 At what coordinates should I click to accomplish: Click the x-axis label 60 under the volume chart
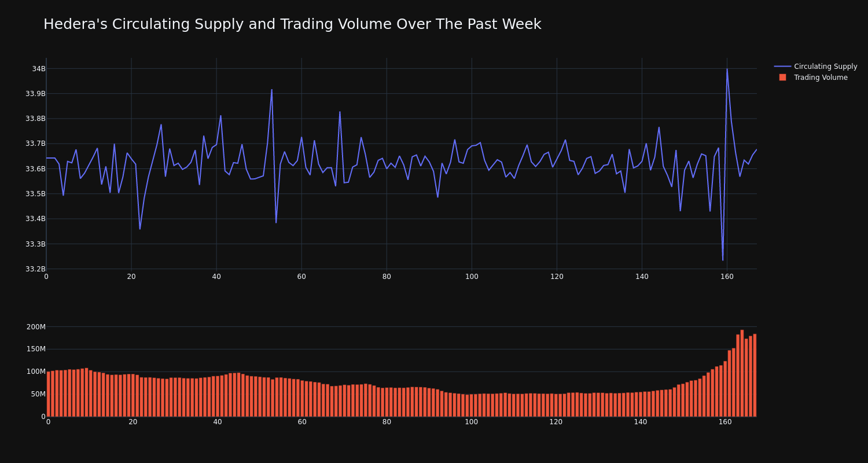click(302, 422)
